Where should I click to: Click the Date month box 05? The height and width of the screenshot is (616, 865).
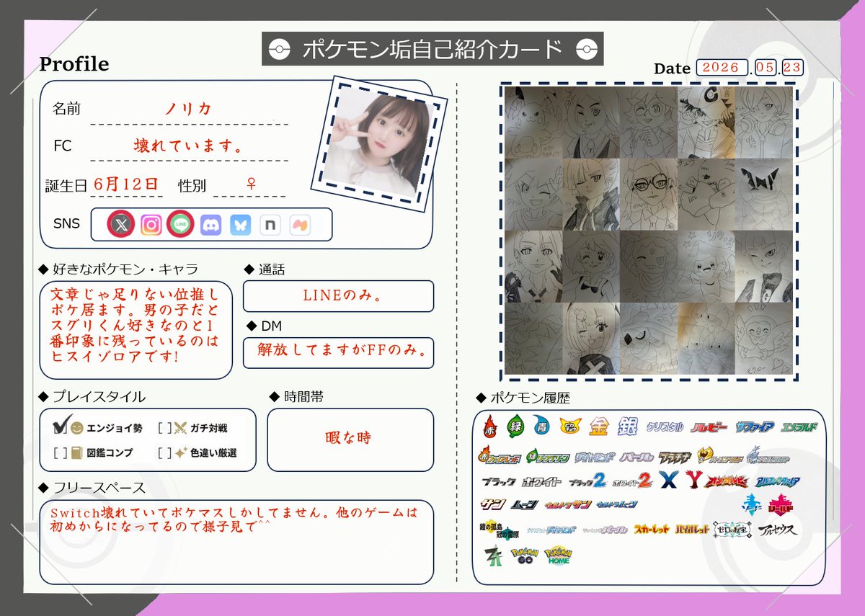coord(766,68)
